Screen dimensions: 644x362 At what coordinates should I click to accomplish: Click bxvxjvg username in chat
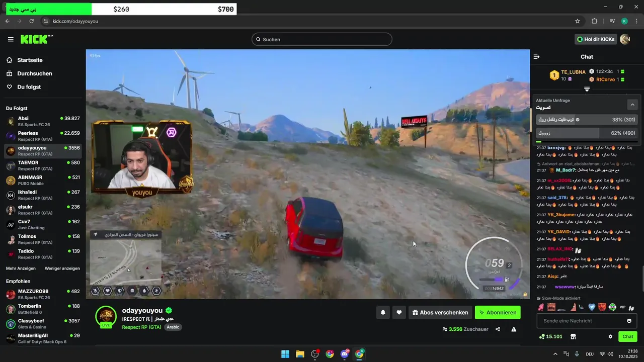[x=556, y=148]
